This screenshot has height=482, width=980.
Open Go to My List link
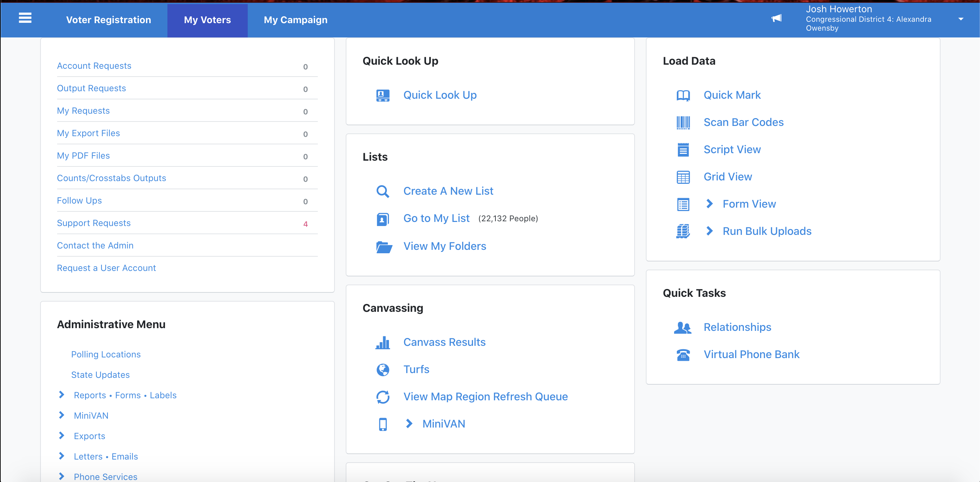436,219
